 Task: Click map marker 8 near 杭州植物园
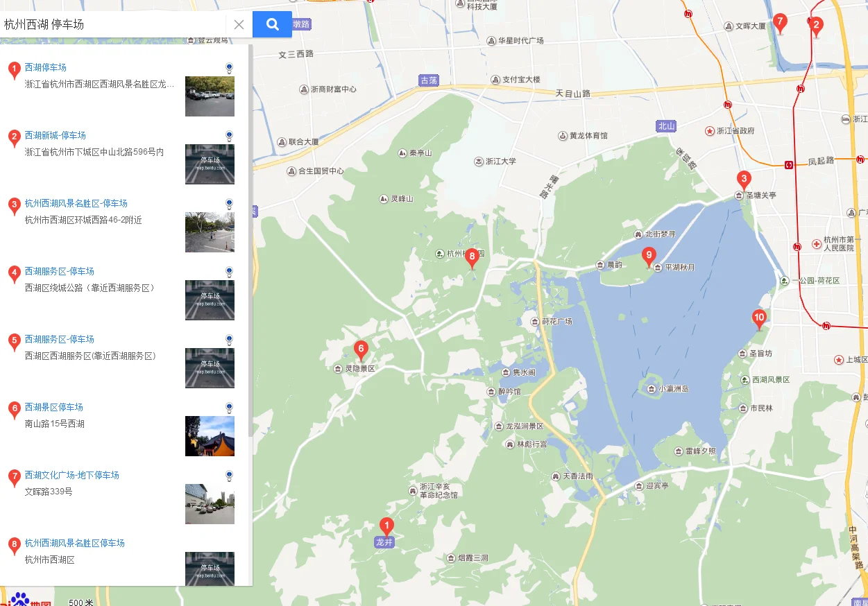tap(472, 257)
